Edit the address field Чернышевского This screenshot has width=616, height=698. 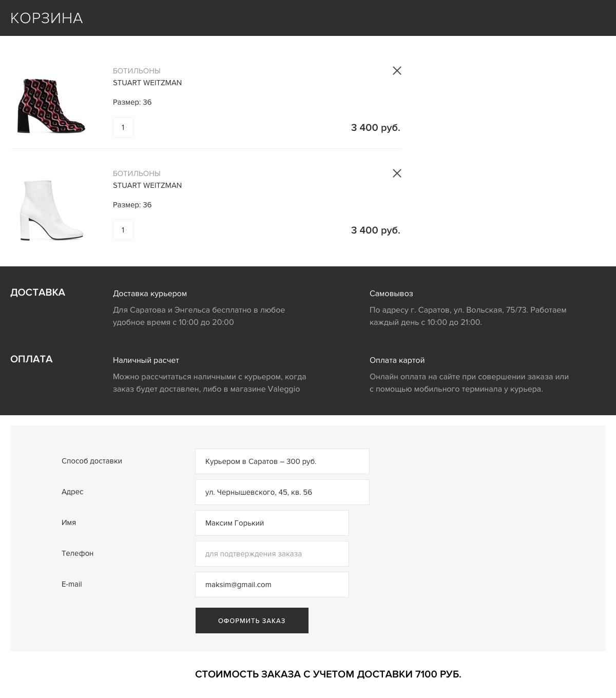coord(282,492)
